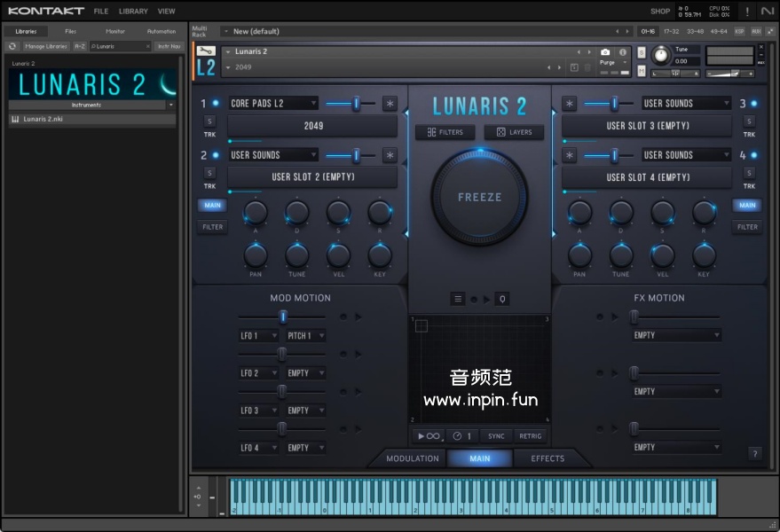Viewport: 780px width, 532px height.
Task: Open the CORE PADS L2 category dropdown
Action: click(273, 104)
